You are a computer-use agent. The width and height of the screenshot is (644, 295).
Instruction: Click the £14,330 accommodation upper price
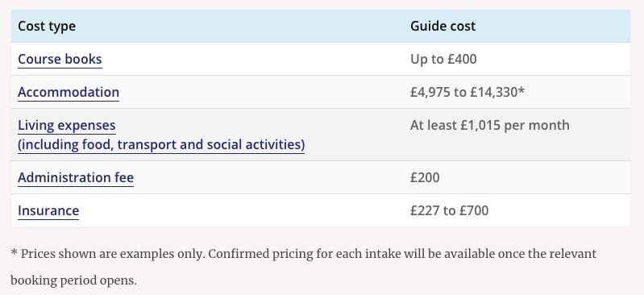[494, 92]
